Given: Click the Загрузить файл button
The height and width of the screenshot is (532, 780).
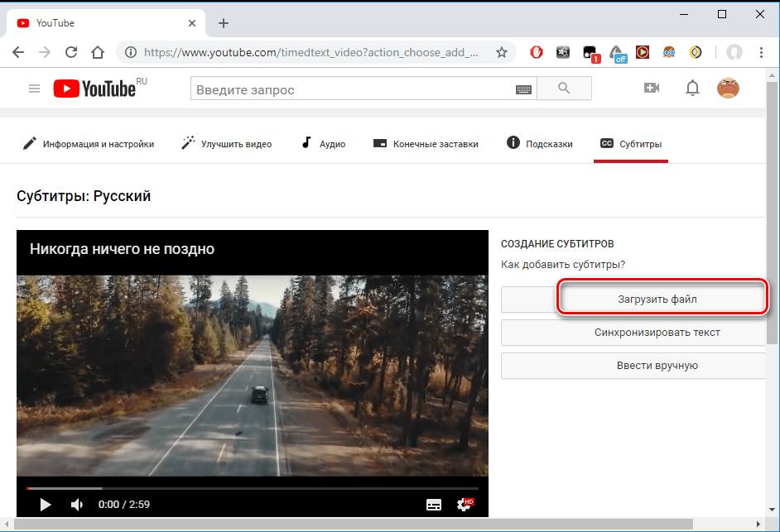Looking at the screenshot, I should pyautogui.click(x=660, y=299).
